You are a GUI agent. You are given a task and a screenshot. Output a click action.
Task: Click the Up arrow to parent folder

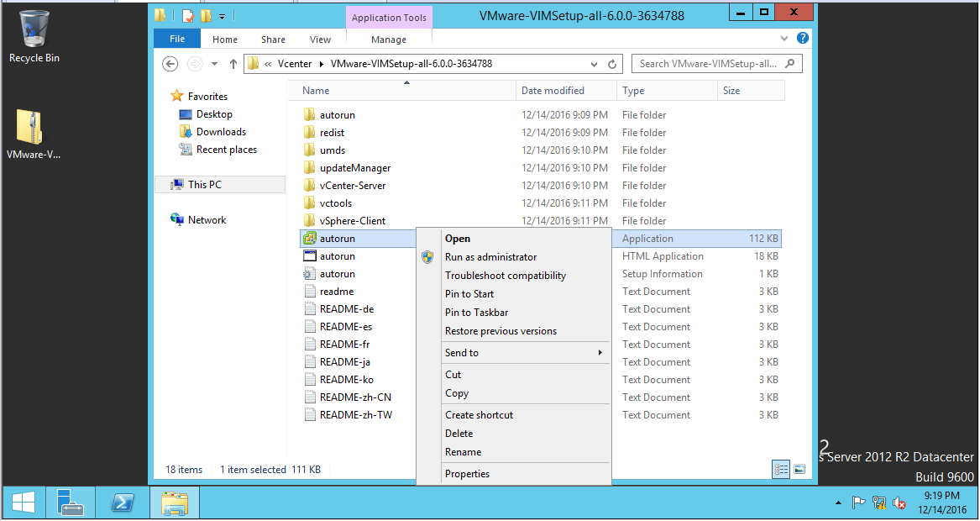pos(233,63)
